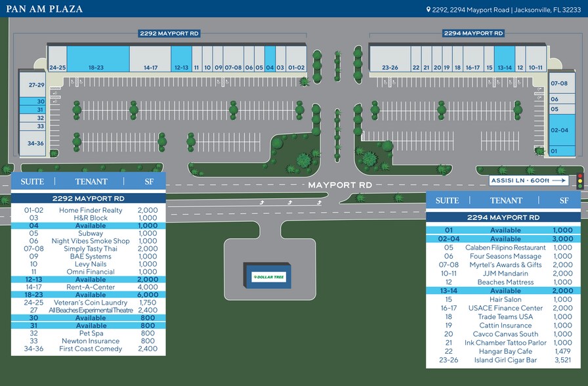Click the Ink Chamber Tattoo Parlor tenant
Image resolution: width=588 pixels, height=386 pixels.
505,343
